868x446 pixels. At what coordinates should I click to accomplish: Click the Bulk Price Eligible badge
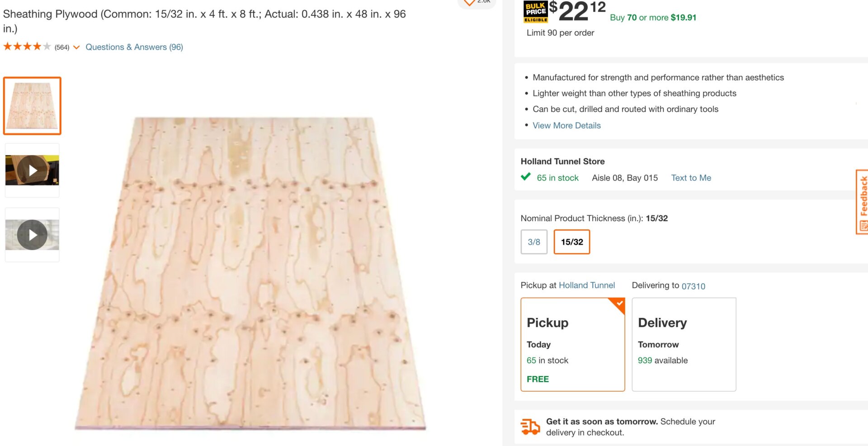tap(536, 12)
